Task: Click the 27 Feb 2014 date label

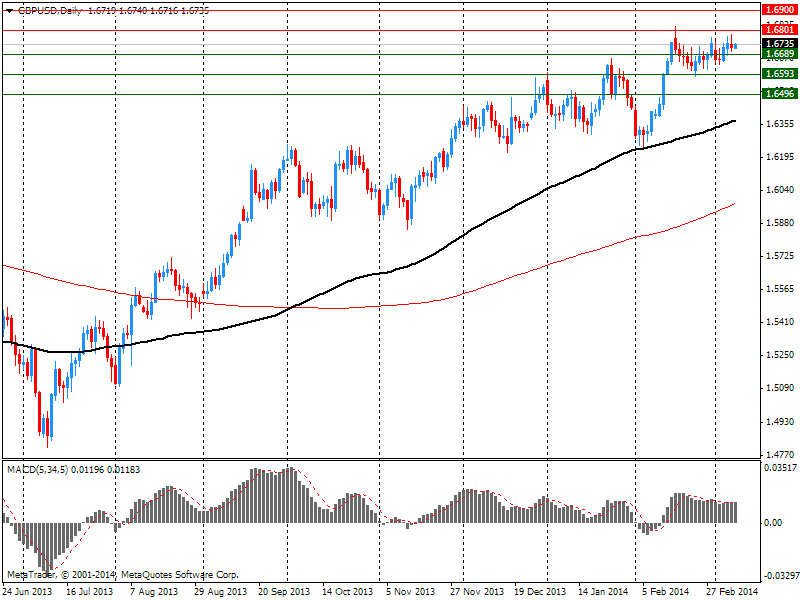Action: coord(732,591)
